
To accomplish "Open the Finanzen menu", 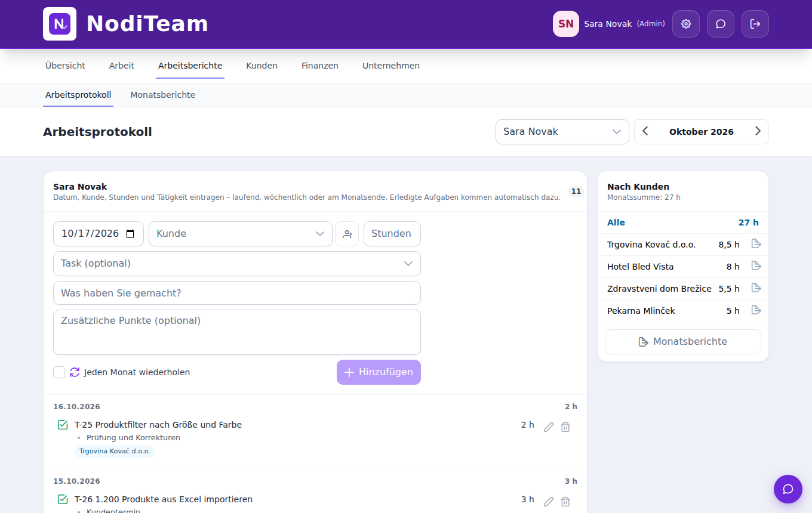I will click(x=320, y=66).
